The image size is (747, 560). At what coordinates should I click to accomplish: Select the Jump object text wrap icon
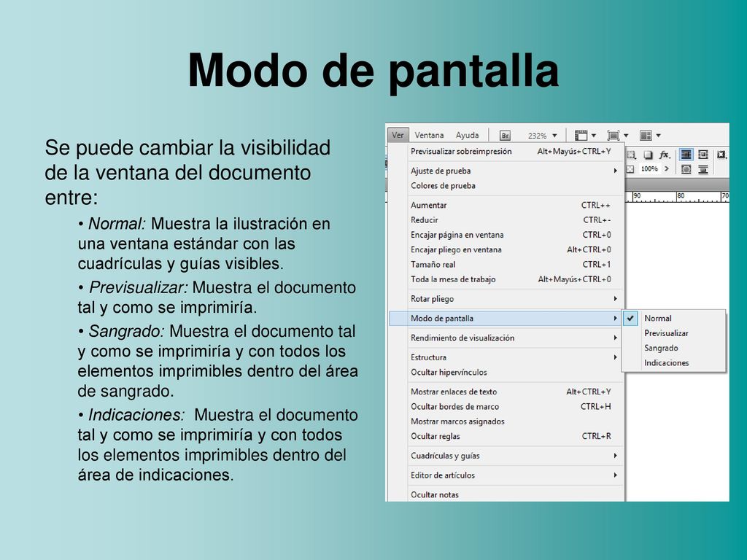pos(703,169)
